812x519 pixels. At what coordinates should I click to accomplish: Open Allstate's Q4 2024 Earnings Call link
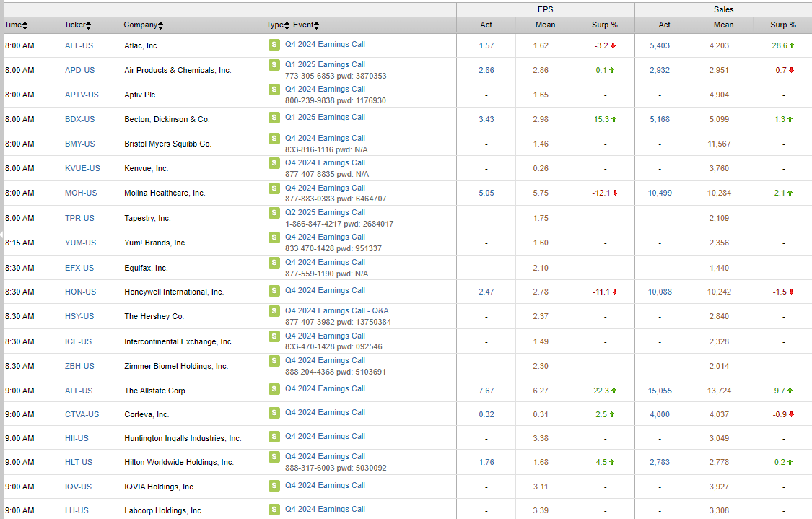[x=326, y=388]
